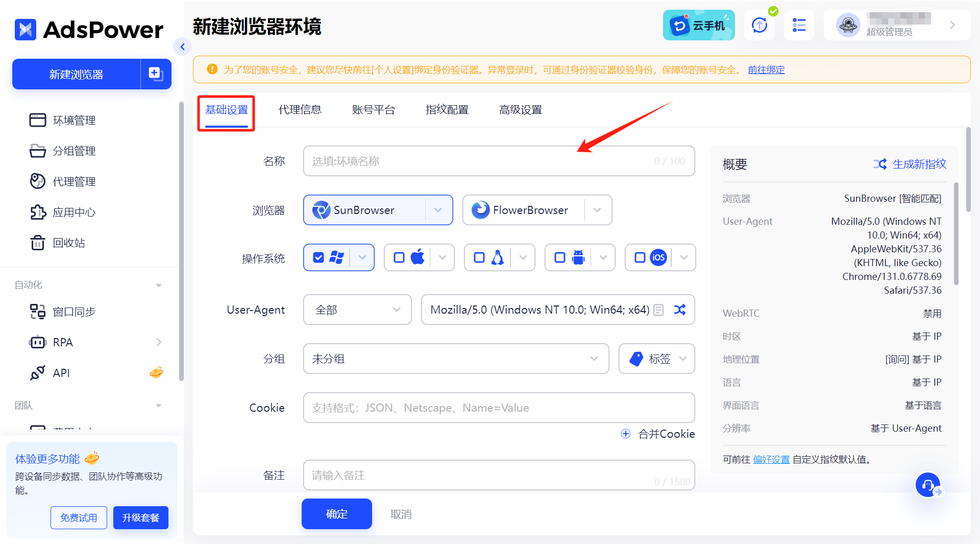
Task: Collapse the sidebar with the arrow icon
Action: click(x=182, y=47)
